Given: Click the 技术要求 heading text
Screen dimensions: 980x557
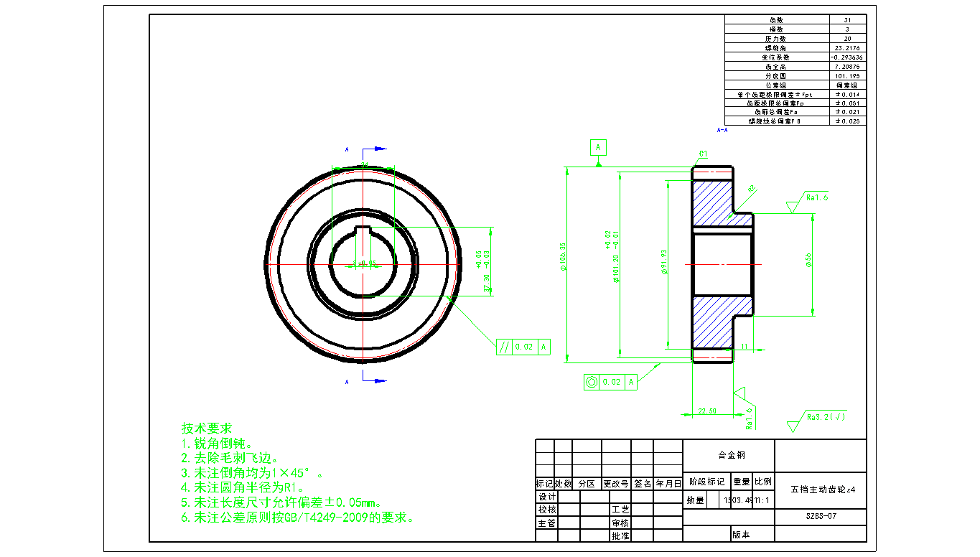Looking at the screenshot, I should [207, 428].
